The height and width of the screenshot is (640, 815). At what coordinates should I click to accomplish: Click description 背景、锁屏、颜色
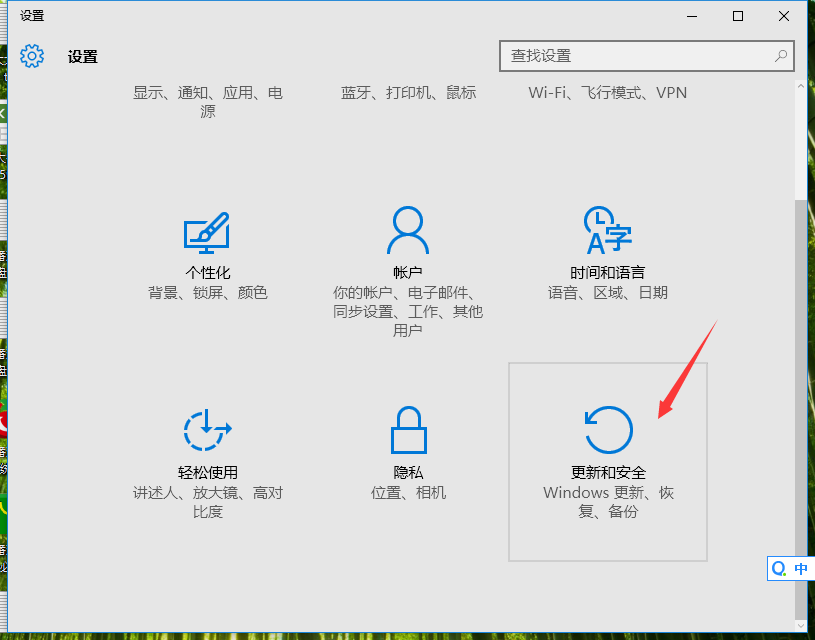point(207,293)
